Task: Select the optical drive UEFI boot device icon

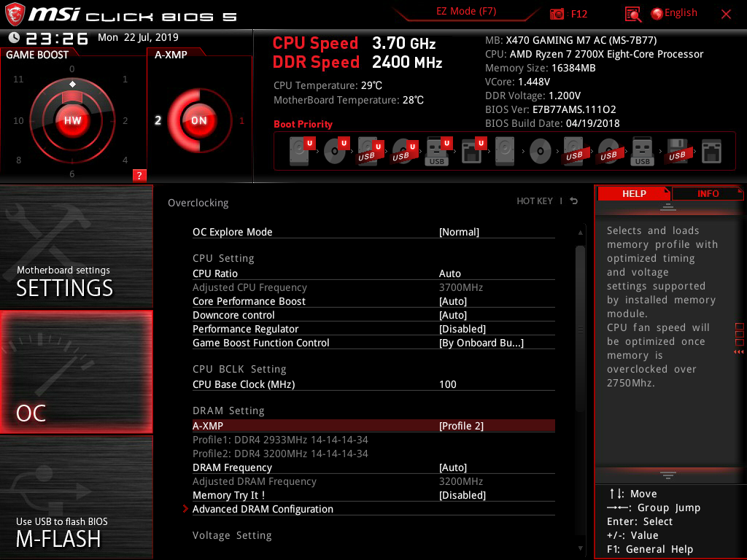Action: click(x=336, y=152)
